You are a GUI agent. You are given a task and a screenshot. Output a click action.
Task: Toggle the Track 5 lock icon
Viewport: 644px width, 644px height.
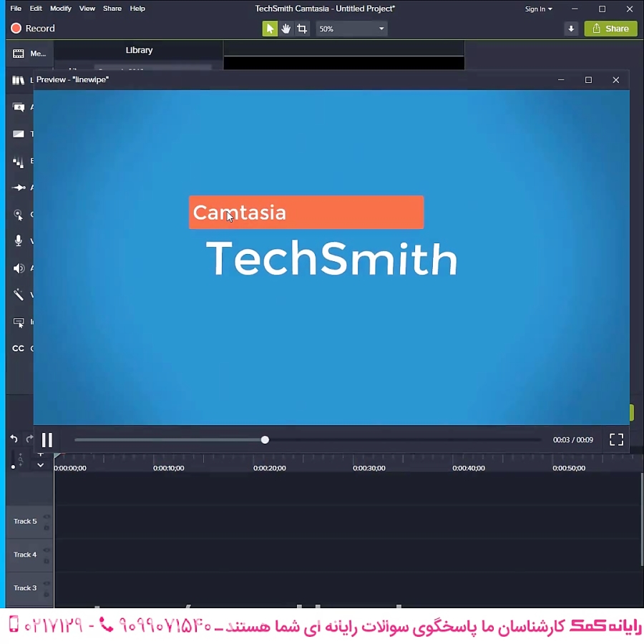pyautogui.click(x=47, y=527)
